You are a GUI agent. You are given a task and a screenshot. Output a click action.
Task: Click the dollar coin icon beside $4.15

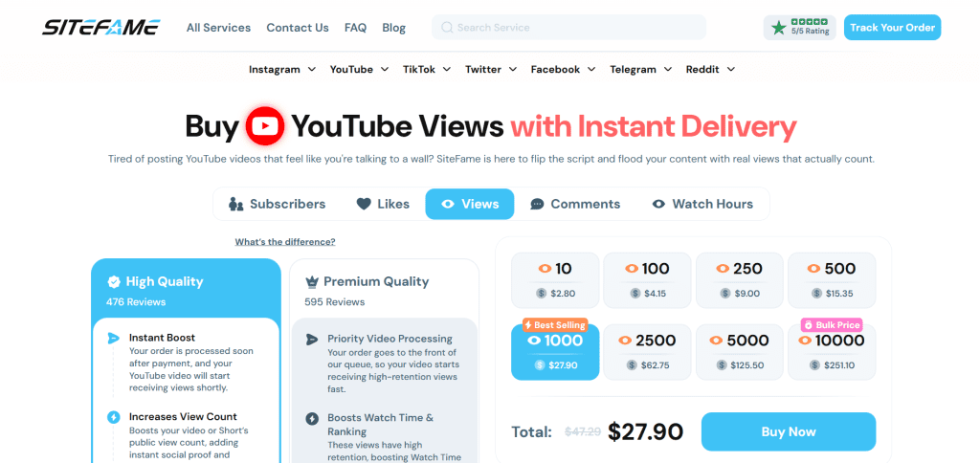tap(634, 293)
